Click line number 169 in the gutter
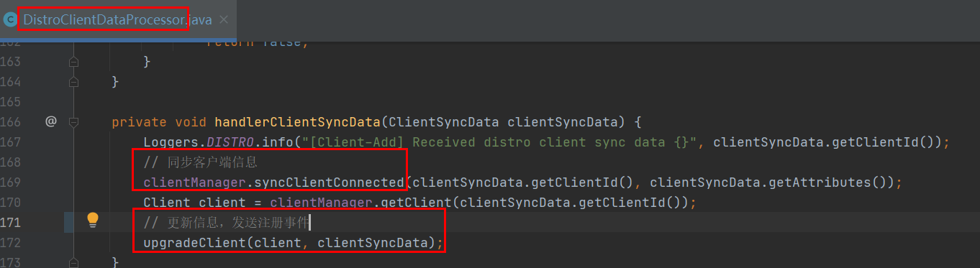This screenshot has width=980, height=268. 11,182
